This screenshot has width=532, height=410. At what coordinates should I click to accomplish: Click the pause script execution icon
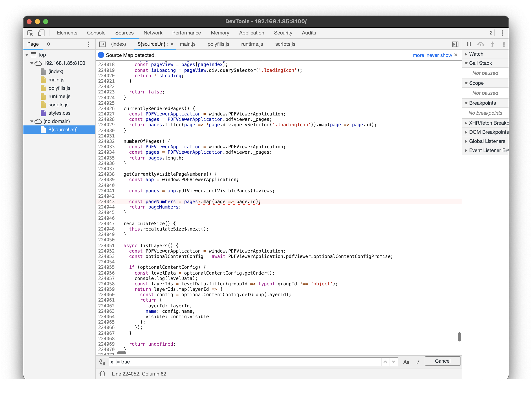[469, 44]
